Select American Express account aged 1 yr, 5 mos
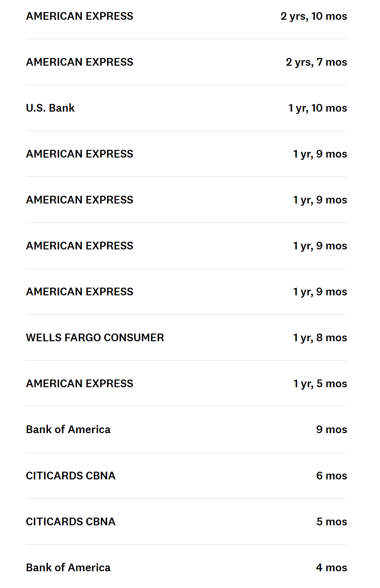The width and height of the screenshot is (380, 588). click(x=80, y=384)
